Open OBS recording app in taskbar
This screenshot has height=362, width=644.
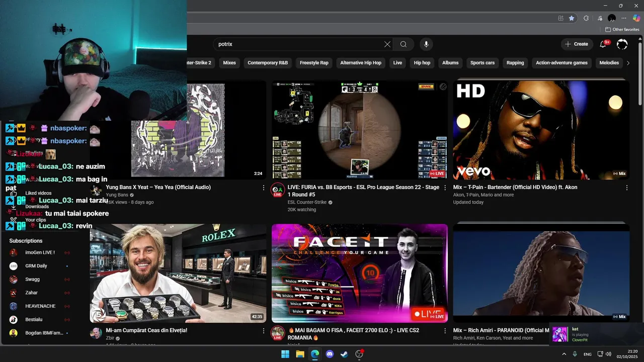(x=359, y=354)
